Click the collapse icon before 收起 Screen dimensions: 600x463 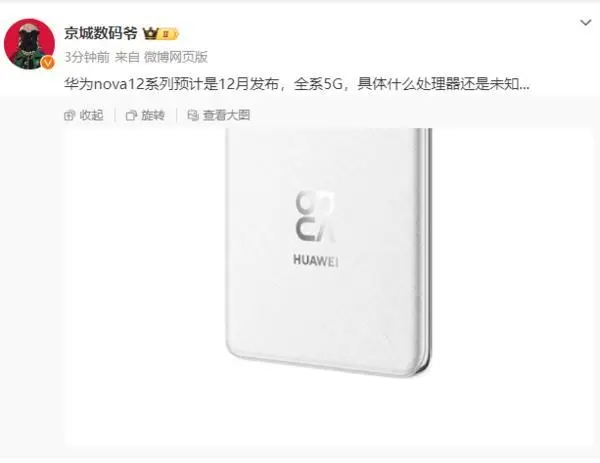(70, 115)
